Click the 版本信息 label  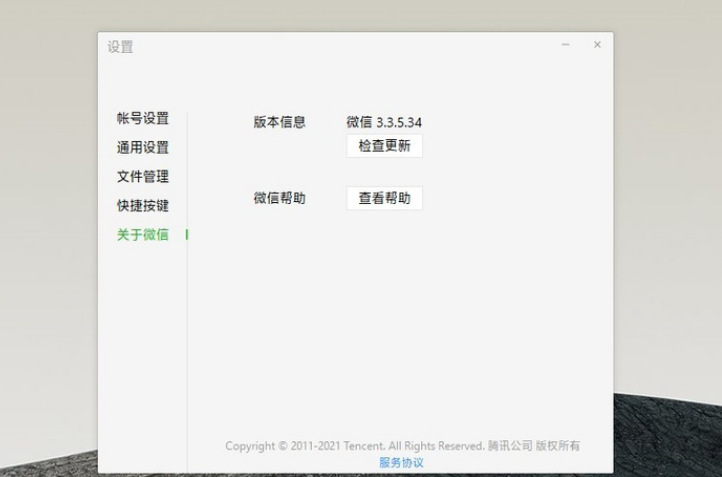click(x=279, y=122)
